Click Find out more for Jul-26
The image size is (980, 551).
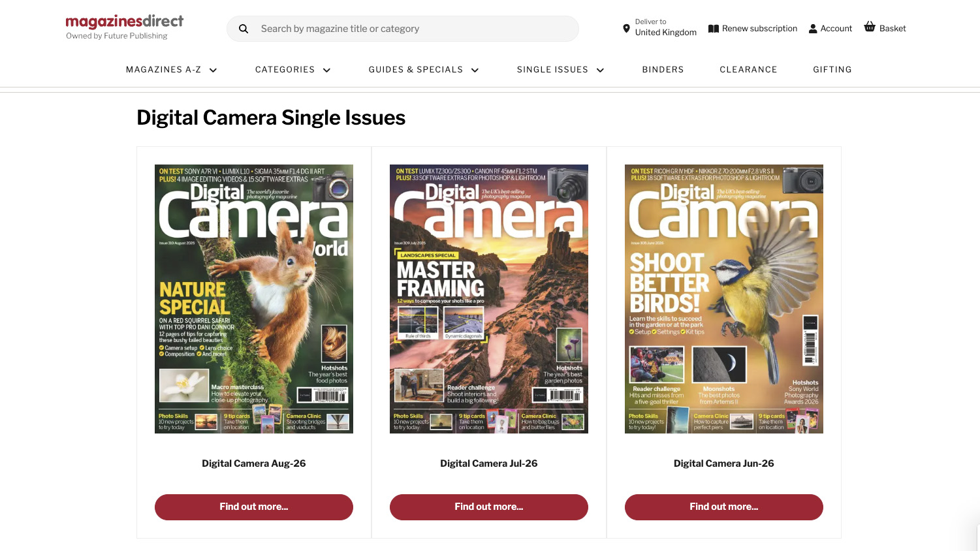489,507
